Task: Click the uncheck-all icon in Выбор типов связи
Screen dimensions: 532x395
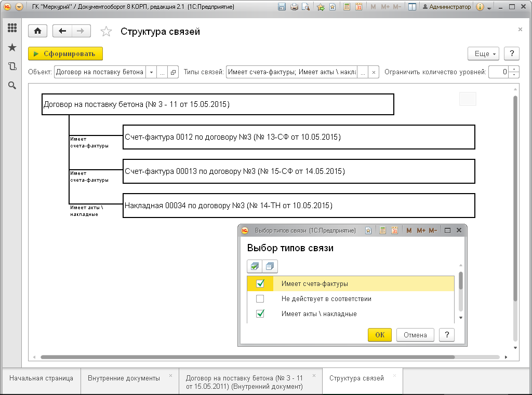Action: click(270, 266)
